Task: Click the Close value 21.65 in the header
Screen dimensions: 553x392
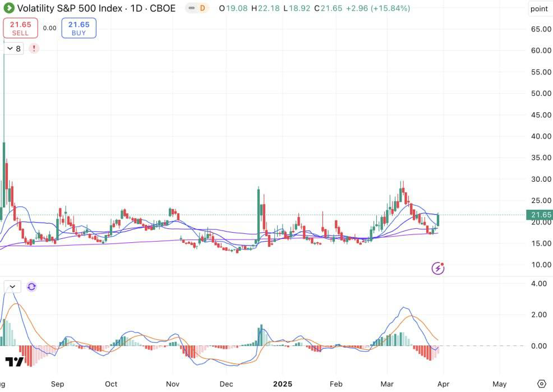Action: point(331,8)
